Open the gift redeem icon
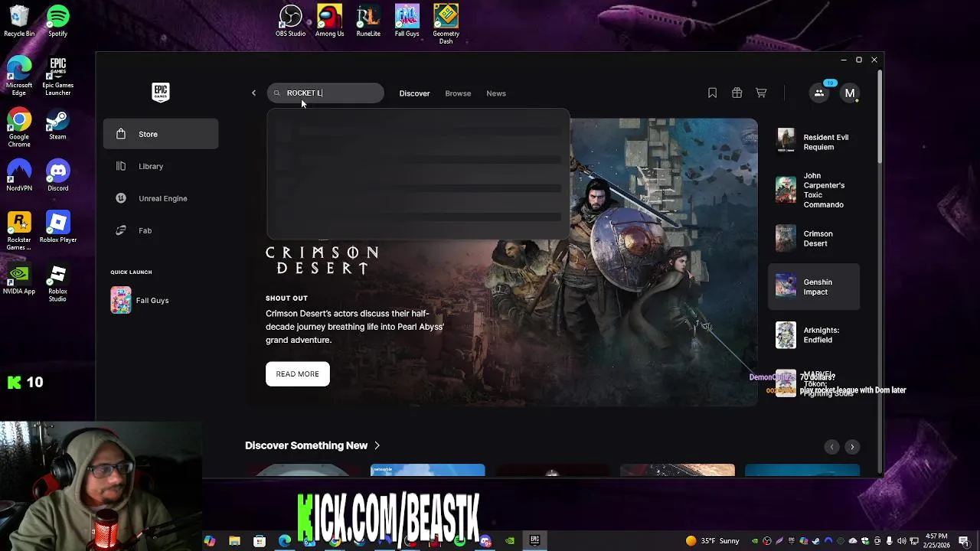980x551 pixels. (737, 93)
